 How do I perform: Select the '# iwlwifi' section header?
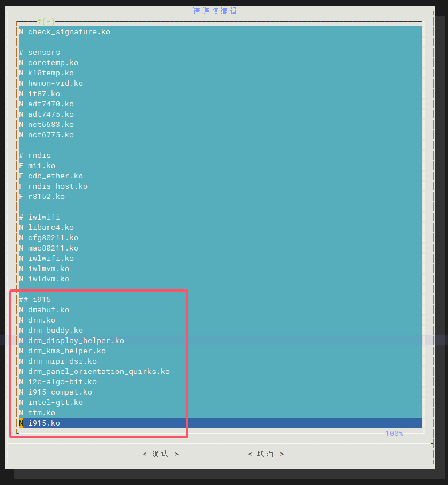[x=39, y=217]
